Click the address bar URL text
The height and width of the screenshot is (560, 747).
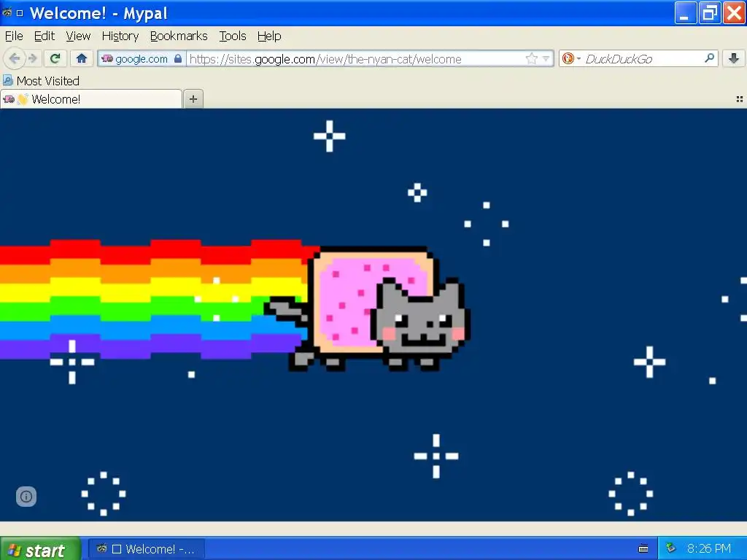325,59
